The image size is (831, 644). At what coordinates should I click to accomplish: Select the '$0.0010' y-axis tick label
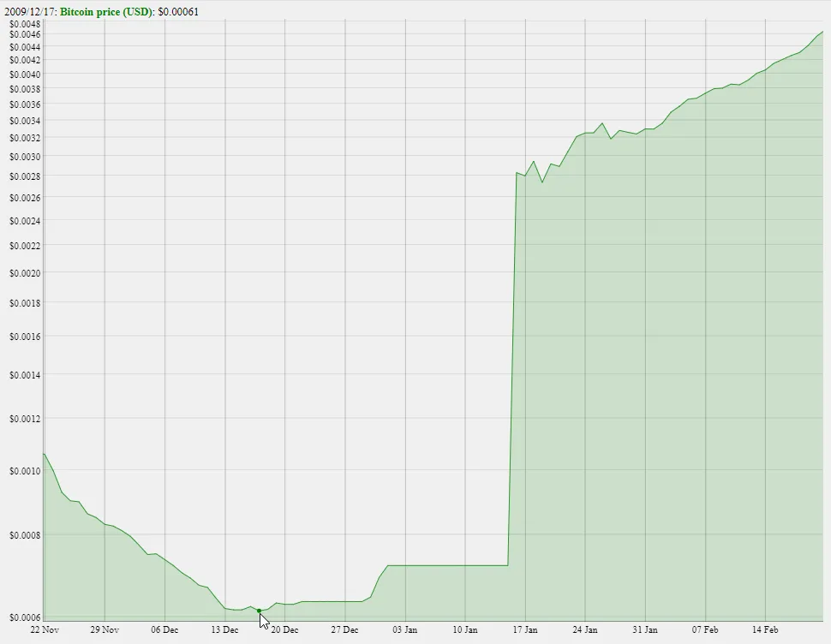(25, 471)
